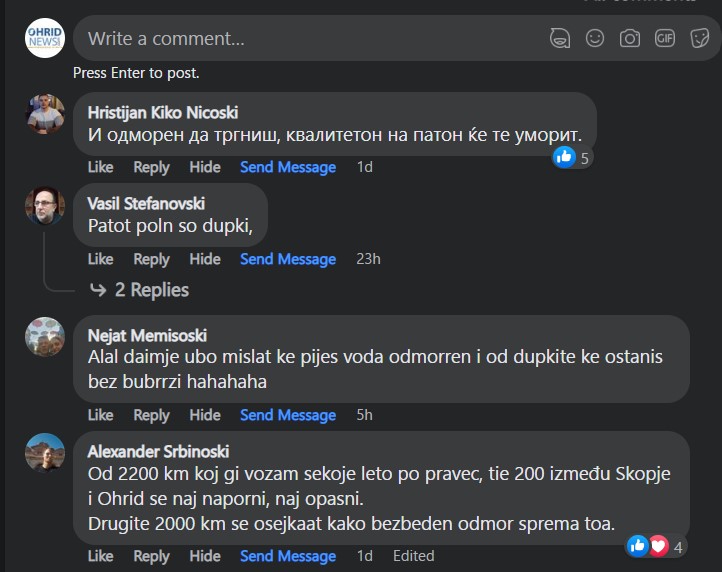Open emoji picker in comment box

pos(595,38)
